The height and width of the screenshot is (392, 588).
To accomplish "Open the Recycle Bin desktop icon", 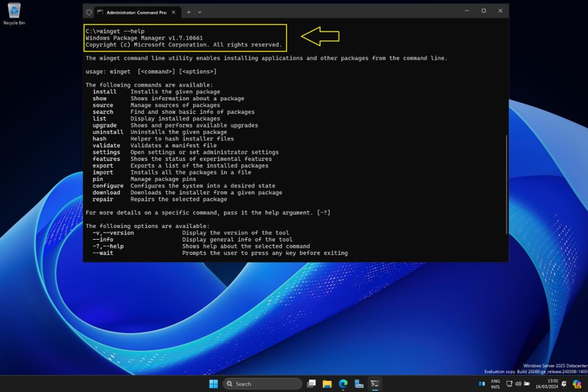I will click(x=14, y=14).
